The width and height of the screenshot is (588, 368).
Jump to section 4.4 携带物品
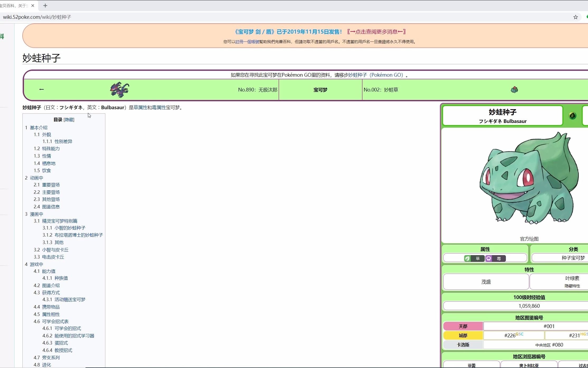click(51, 307)
